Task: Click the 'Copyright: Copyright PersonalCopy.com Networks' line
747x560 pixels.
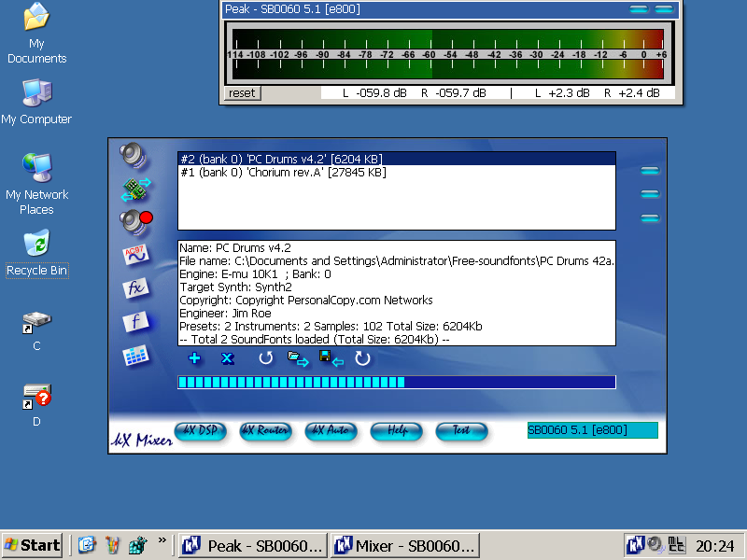Action: pyautogui.click(x=306, y=300)
